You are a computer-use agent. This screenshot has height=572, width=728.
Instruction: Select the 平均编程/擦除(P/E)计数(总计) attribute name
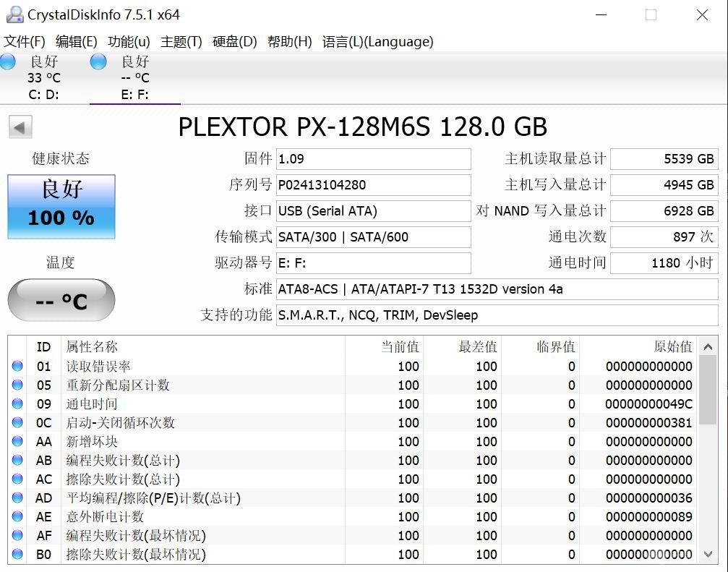pyautogui.click(x=154, y=498)
